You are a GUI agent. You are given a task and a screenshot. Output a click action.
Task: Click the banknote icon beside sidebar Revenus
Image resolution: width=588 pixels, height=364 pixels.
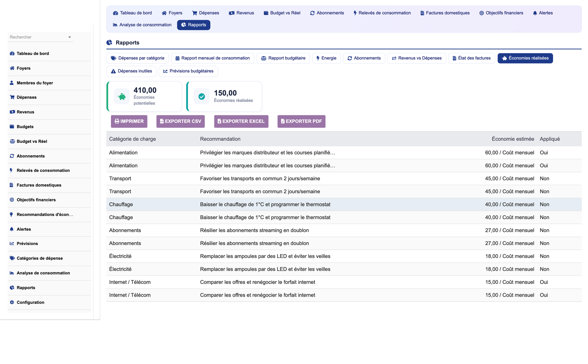[x=12, y=112]
